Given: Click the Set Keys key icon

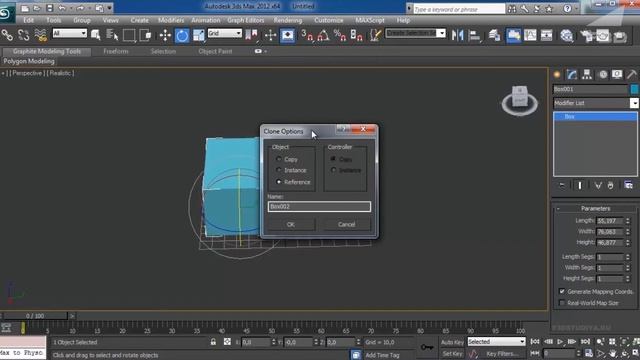Looking at the screenshot, I should click(427, 347).
